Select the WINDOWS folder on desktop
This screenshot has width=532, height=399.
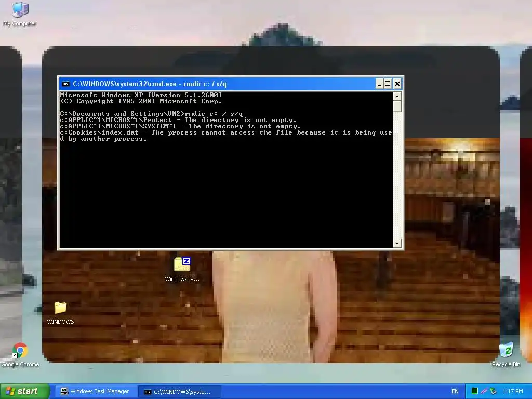pos(60,313)
